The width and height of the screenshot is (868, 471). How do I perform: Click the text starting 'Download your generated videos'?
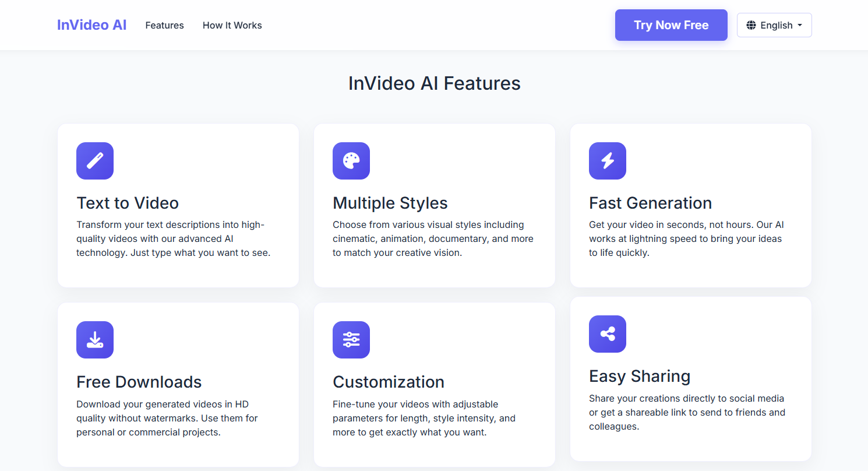click(x=167, y=418)
